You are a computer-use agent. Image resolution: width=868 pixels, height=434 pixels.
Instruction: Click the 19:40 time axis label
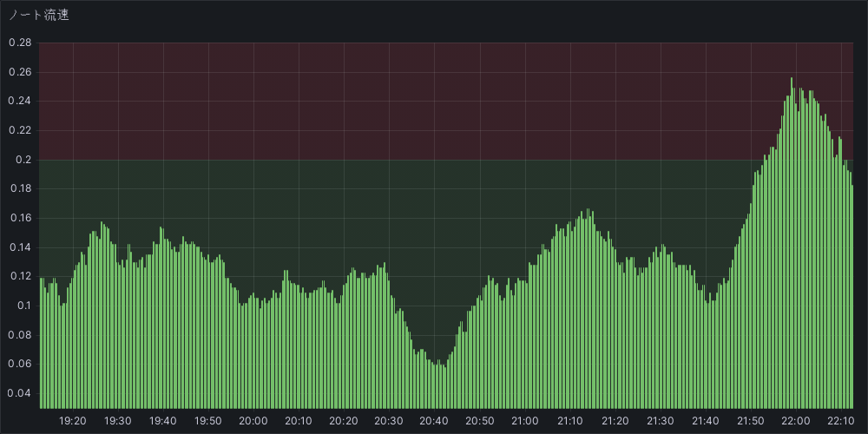pyautogui.click(x=162, y=421)
